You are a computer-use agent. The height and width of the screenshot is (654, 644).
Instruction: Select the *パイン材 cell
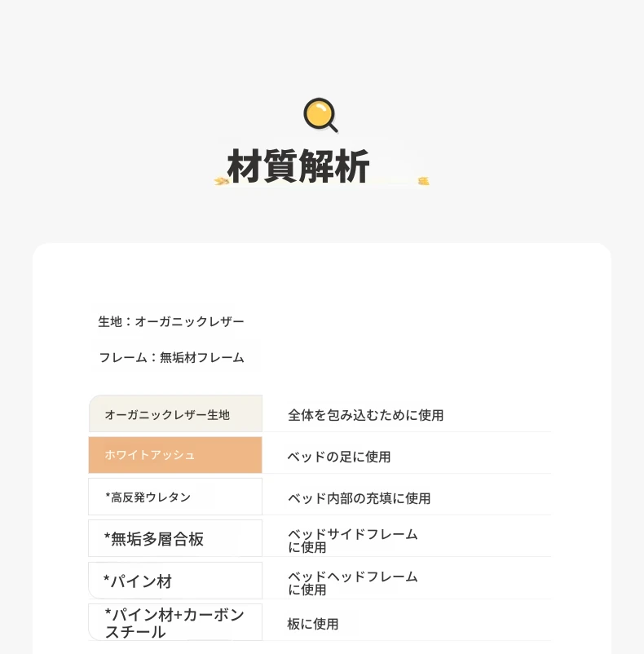tap(175, 581)
